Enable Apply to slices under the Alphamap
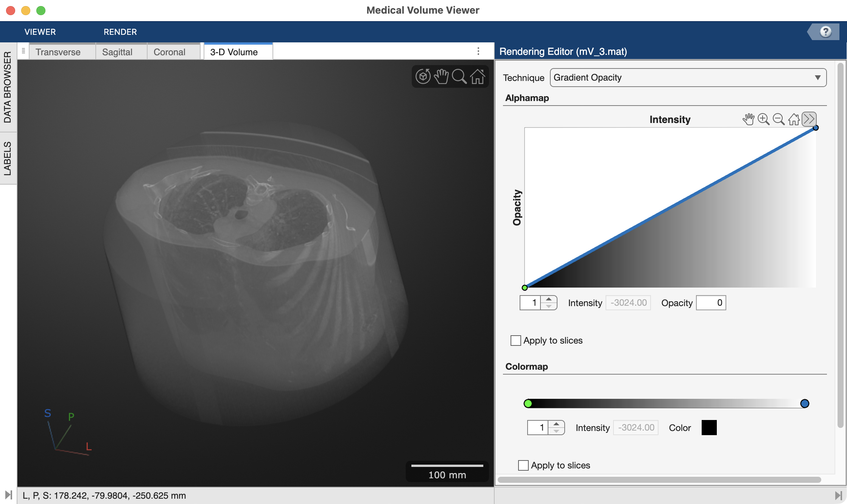This screenshot has height=504, width=847. [x=515, y=341]
